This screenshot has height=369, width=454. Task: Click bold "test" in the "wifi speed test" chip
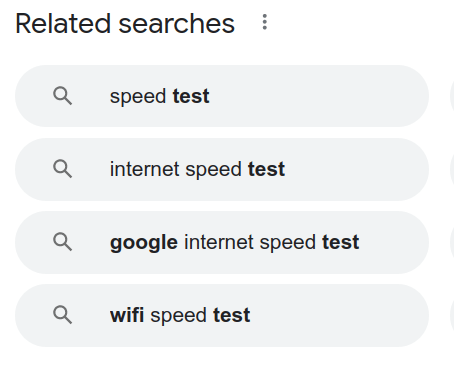click(232, 315)
